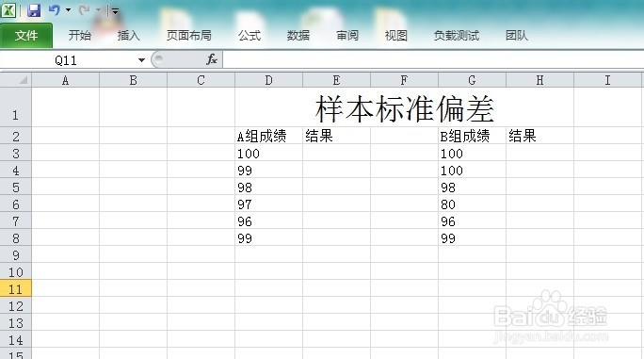644x359 pixels.
Task: Open the 数据 (Data) tab
Action: coord(298,36)
